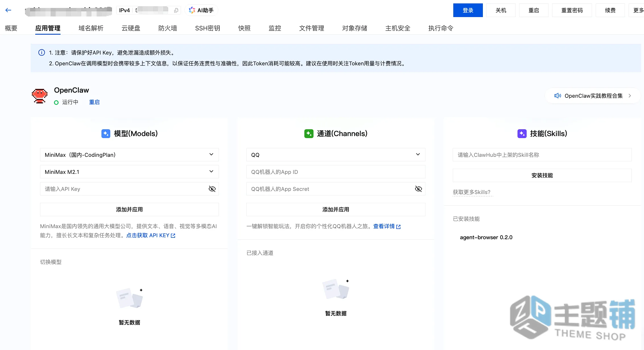Click the 切换模型 heading
Viewport: 644px width, 350px height.
coord(51,262)
